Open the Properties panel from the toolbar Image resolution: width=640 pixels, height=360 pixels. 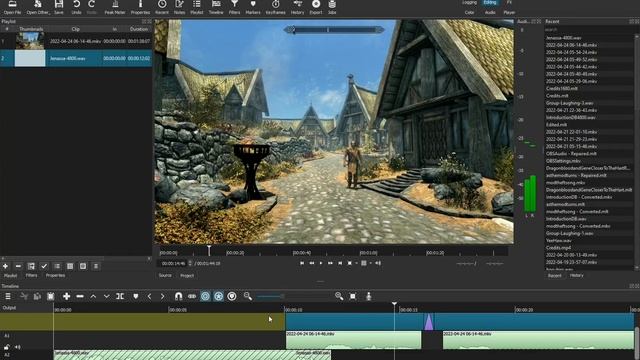pos(140,7)
